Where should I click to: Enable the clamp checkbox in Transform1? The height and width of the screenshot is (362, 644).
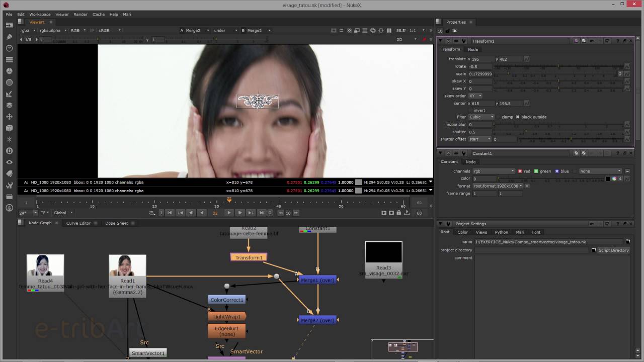point(499,117)
